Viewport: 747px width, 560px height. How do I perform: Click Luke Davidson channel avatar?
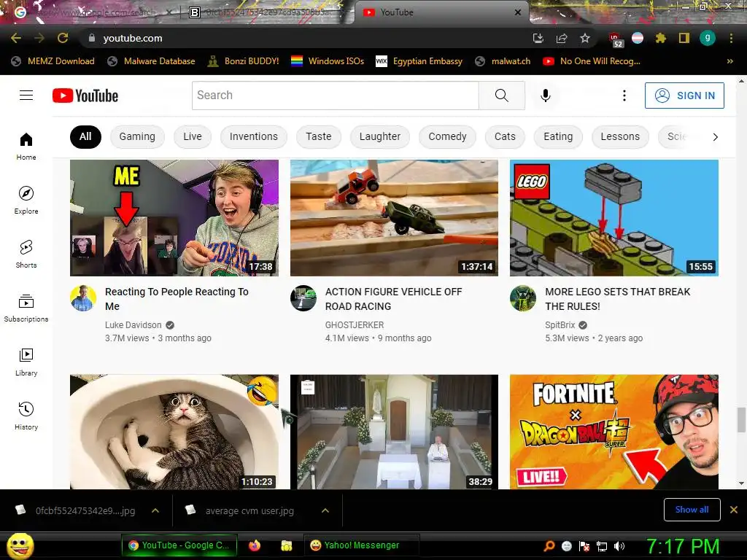click(83, 298)
